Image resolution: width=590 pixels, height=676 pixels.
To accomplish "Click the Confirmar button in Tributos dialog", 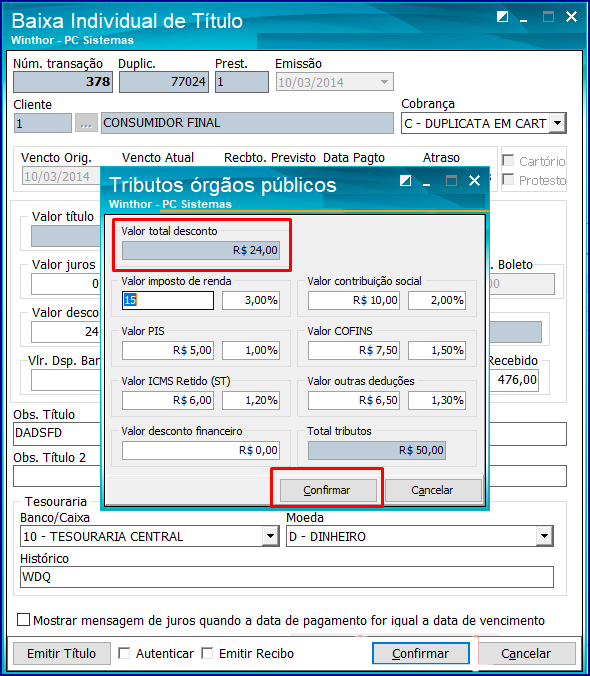I will click(328, 490).
